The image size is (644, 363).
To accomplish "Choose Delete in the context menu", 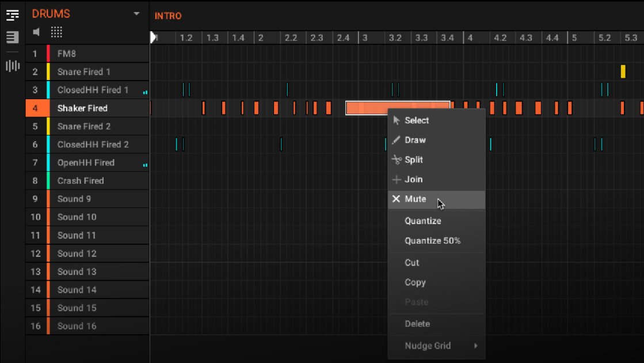I will pyautogui.click(x=437, y=324).
